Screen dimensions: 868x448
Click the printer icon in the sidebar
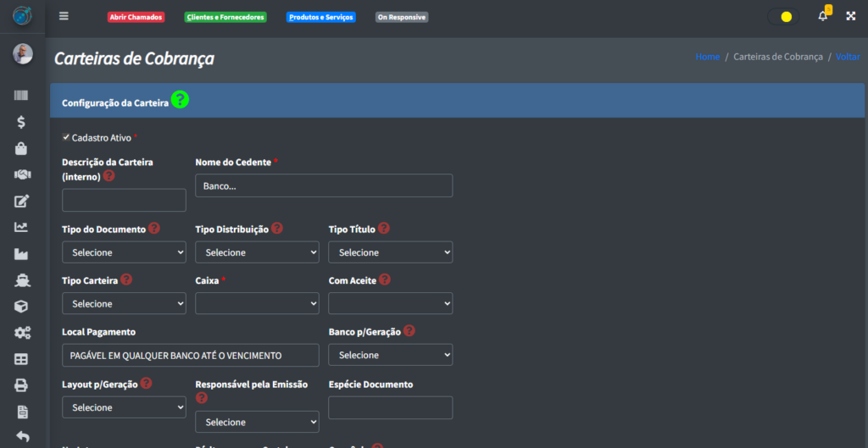click(21, 385)
